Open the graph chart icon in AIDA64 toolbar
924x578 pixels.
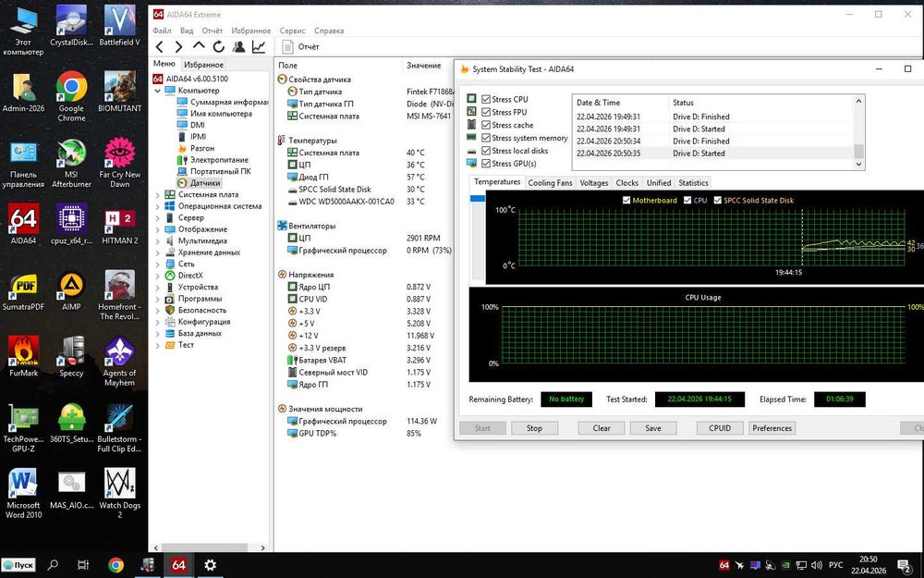point(259,46)
